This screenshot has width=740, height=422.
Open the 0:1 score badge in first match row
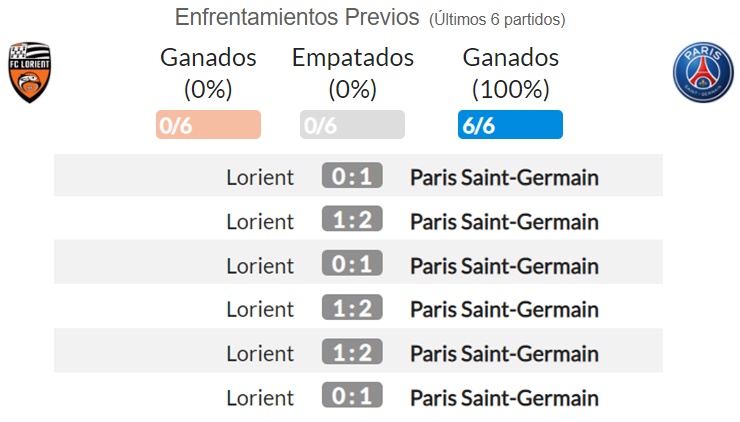(x=352, y=176)
